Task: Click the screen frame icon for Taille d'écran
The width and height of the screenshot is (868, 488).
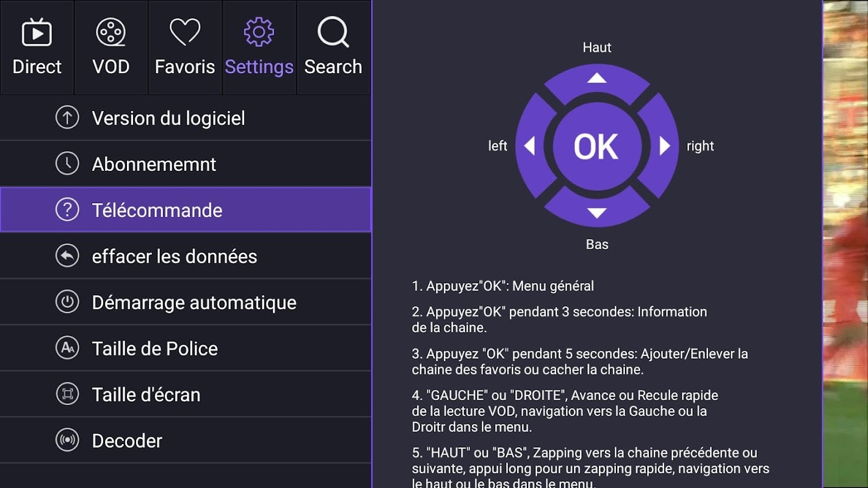Action: pos(67,394)
